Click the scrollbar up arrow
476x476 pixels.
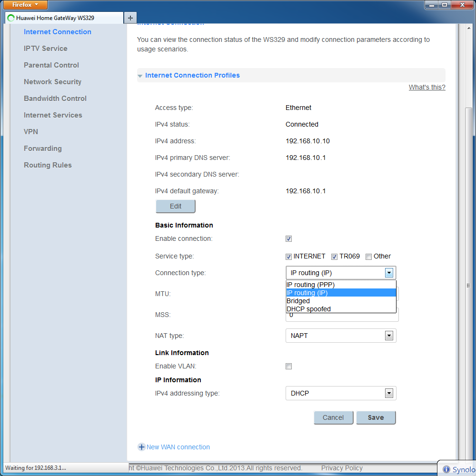[469, 28]
